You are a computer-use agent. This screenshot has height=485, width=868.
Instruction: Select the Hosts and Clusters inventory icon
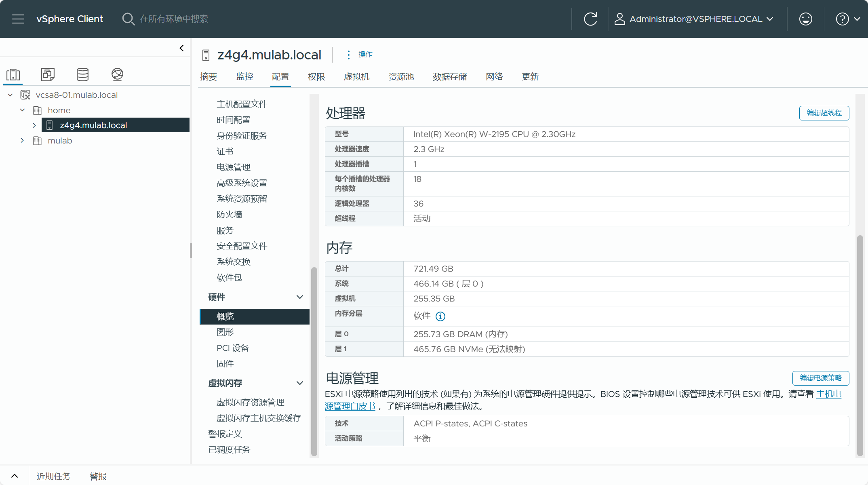tap(13, 74)
